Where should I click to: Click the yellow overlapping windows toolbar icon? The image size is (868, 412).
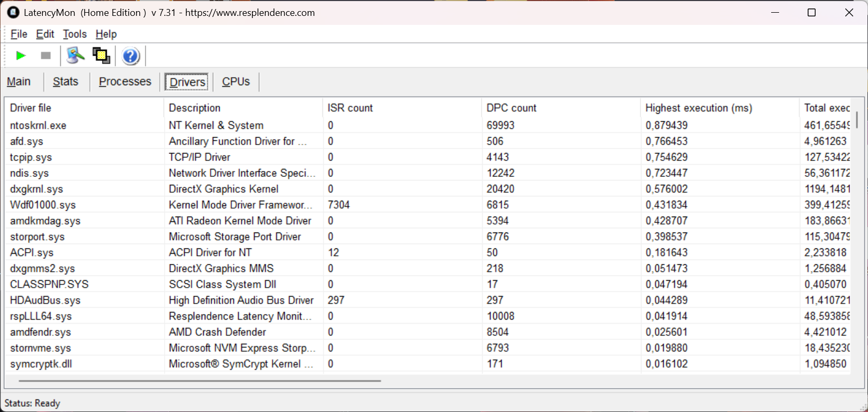pos(101,56)
